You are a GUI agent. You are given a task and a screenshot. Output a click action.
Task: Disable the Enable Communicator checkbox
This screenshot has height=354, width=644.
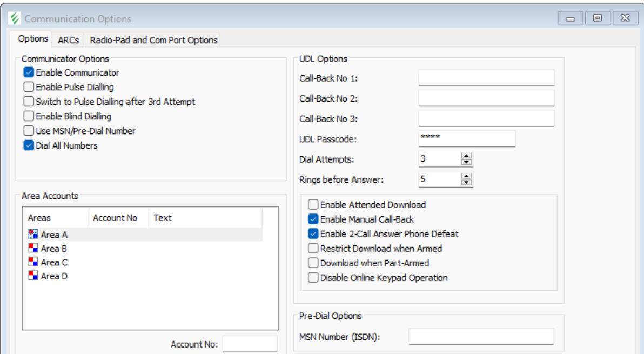tap(29, 72)
